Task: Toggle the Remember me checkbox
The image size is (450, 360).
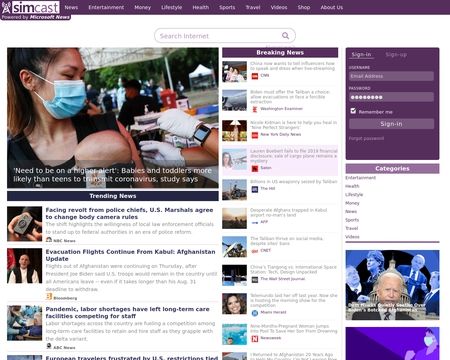Action: pos(353,111)
